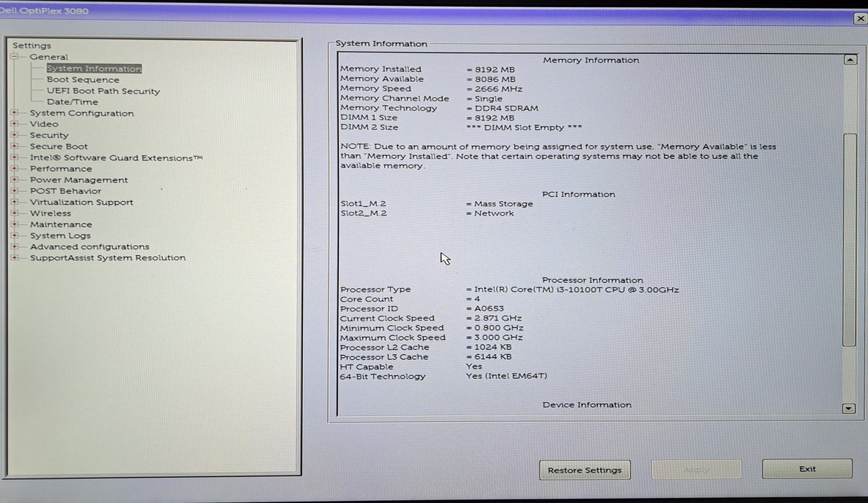Click the Processor Type i3-10100T value
Screen dimensions: 868x503
(572, 290)
